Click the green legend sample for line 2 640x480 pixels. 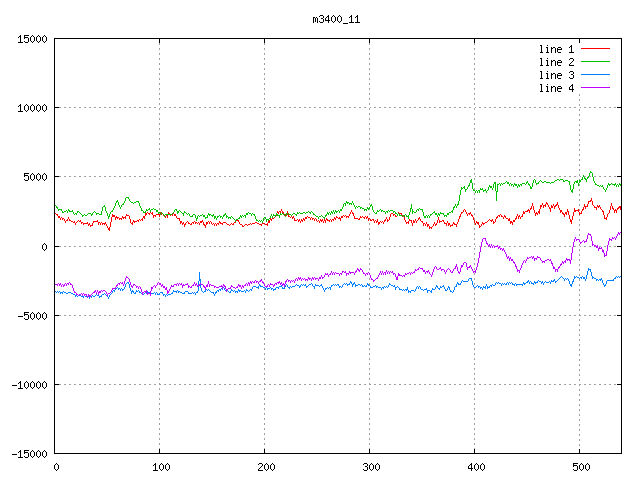click(x=595, y=62)
